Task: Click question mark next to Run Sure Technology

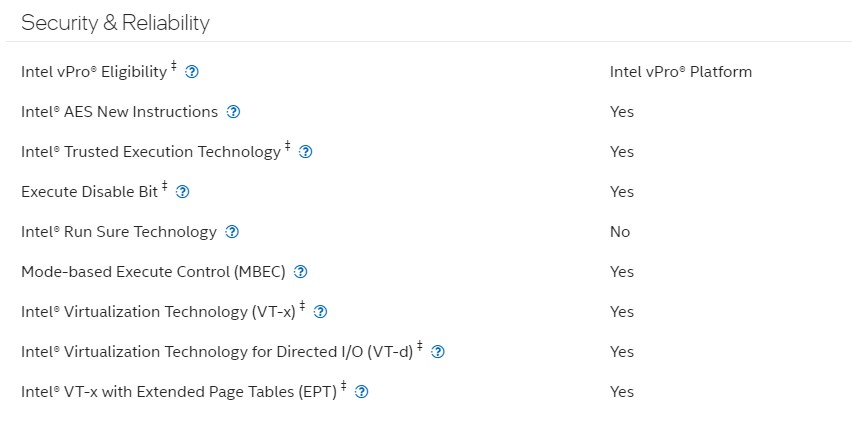Action: [232, 232]
